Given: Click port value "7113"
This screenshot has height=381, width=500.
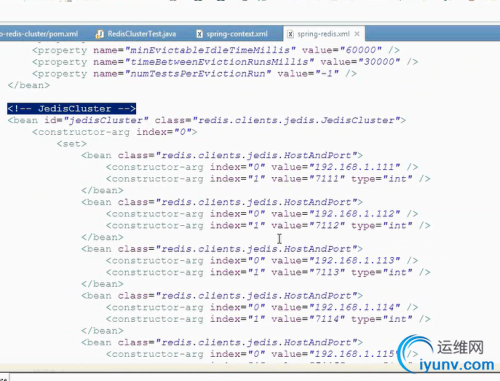Looking at the screenshot, I should tap(327, 272).
